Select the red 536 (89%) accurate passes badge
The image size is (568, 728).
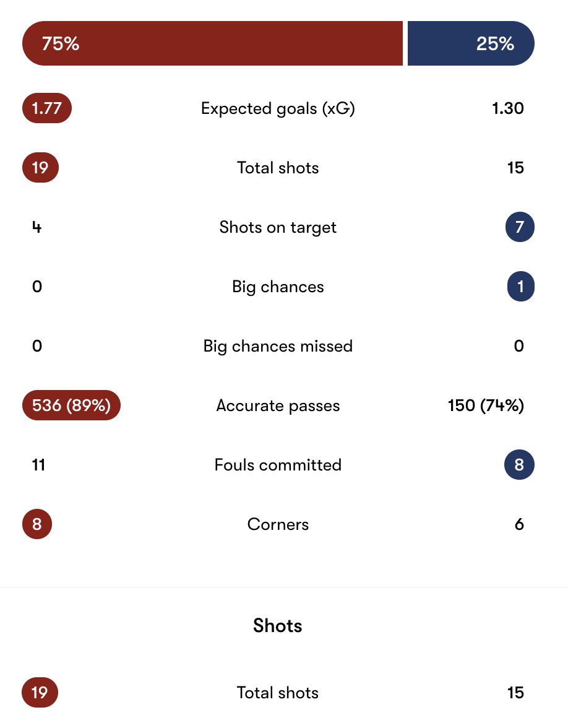click(71, 405)
